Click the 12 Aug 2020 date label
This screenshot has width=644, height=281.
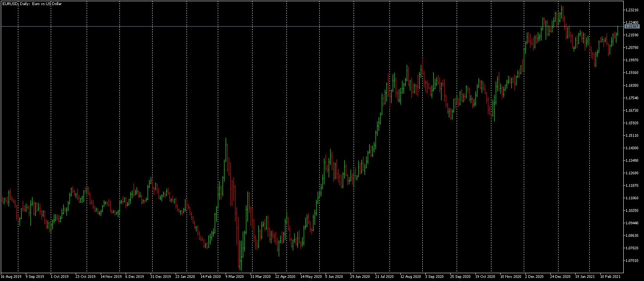point(411,277)
